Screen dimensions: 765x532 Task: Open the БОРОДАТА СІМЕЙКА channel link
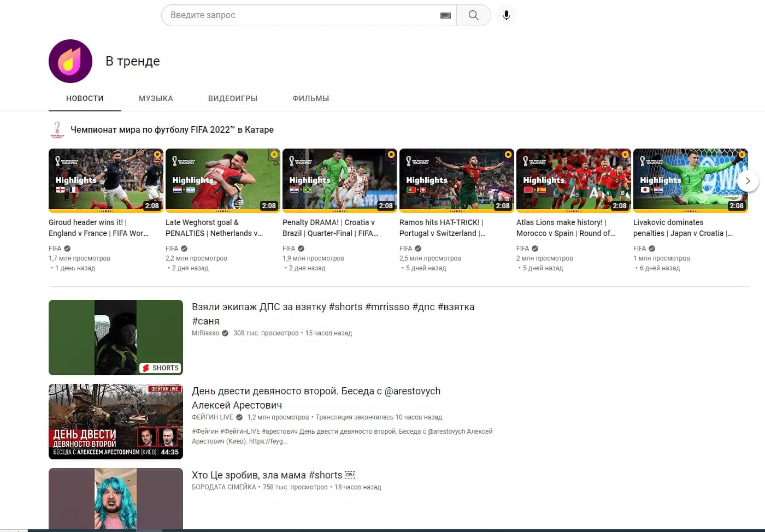(223, 487)
